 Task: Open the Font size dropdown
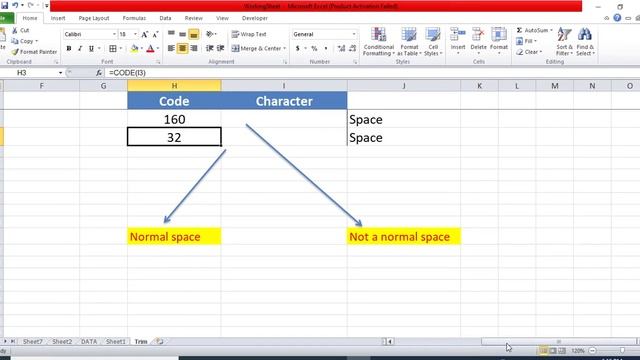pyautogui.click(x=135, y=34)
